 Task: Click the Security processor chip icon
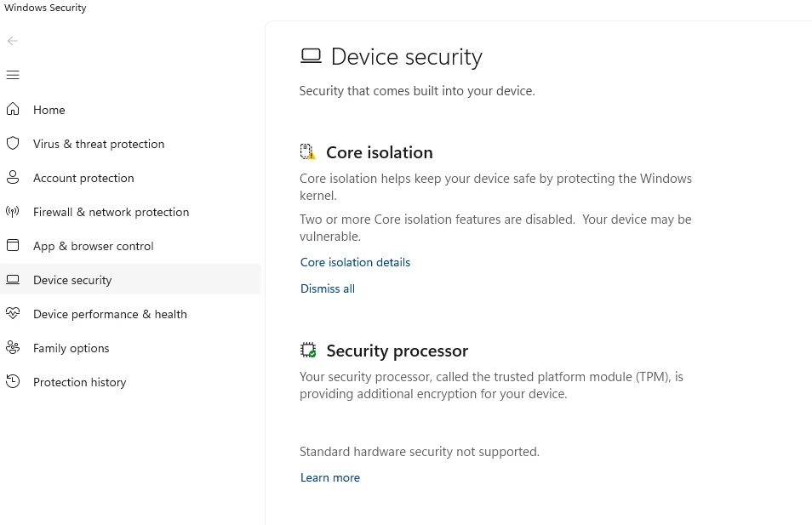(308, 351)
